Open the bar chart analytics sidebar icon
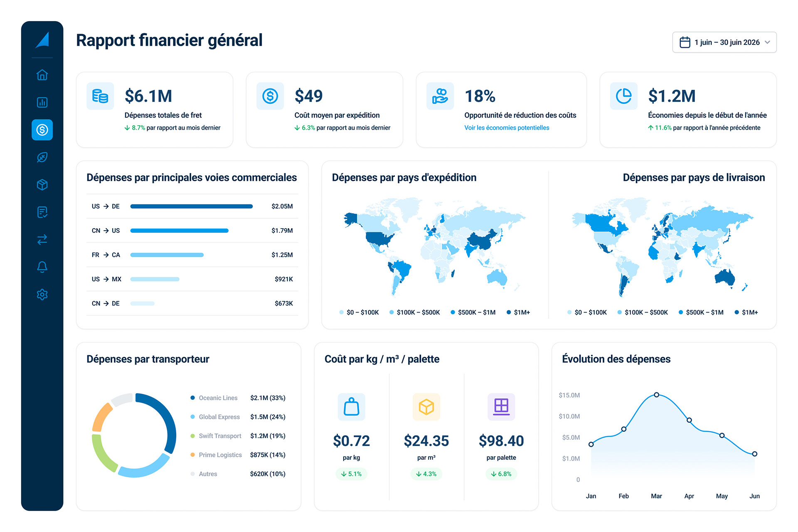Viewport: 798px width, 532px height. (42, 102)
